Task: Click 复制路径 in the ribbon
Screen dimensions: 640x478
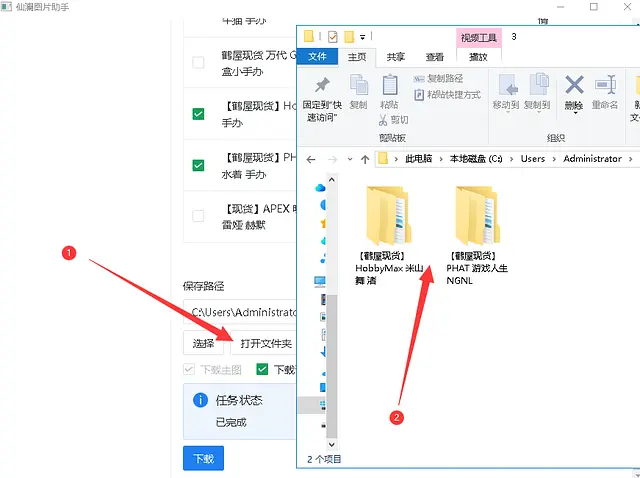Action: point(438,78)
